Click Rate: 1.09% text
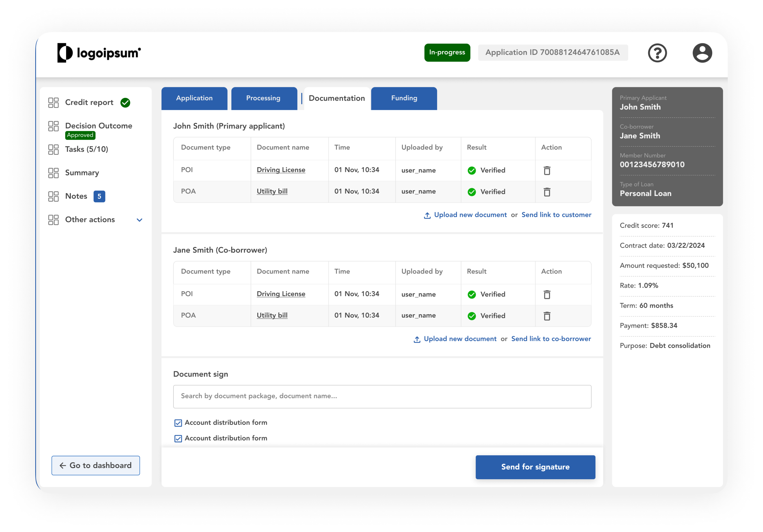Image resolution: width=763 pixels, height=532 pixels. [x=639, y=286]
